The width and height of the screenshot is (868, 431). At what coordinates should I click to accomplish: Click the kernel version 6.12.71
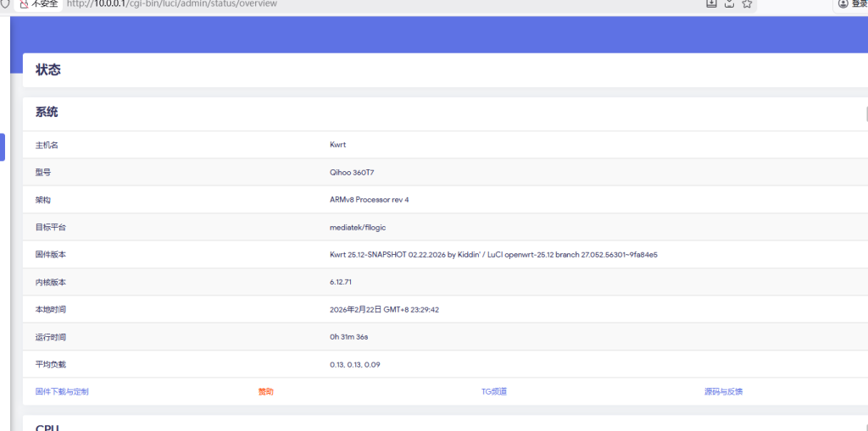click(x=341, y=282)
